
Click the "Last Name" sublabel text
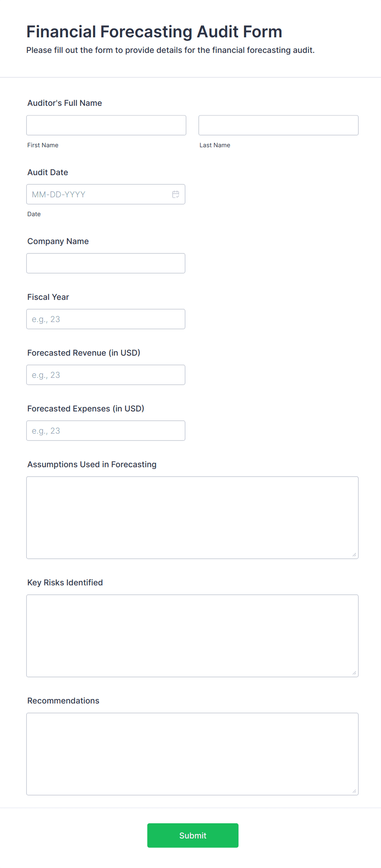pyautogui.click(x=215, y=145)
